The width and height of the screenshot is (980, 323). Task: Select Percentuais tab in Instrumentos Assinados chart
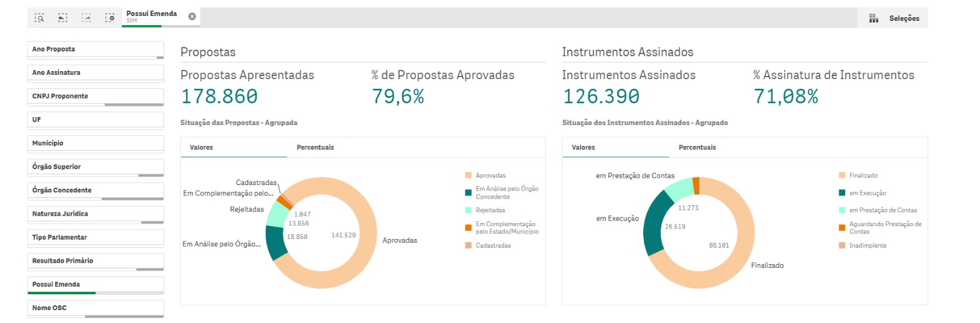coord(697,148)
